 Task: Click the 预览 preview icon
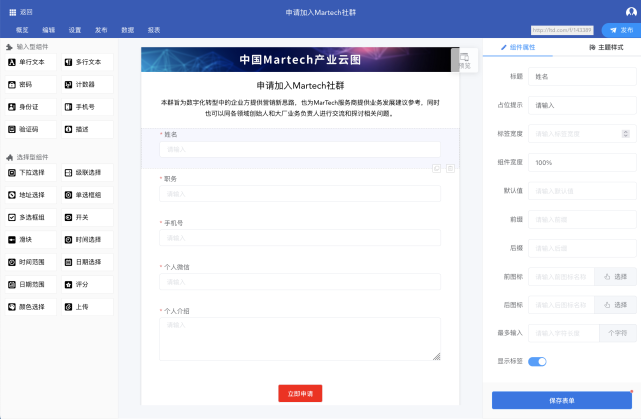(464, 61)
